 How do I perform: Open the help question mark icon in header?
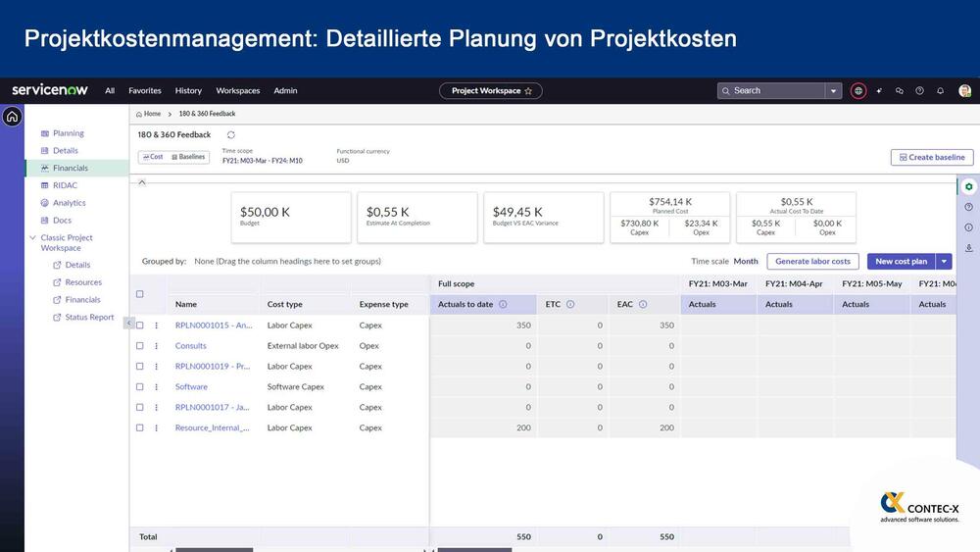pos(919,91)
